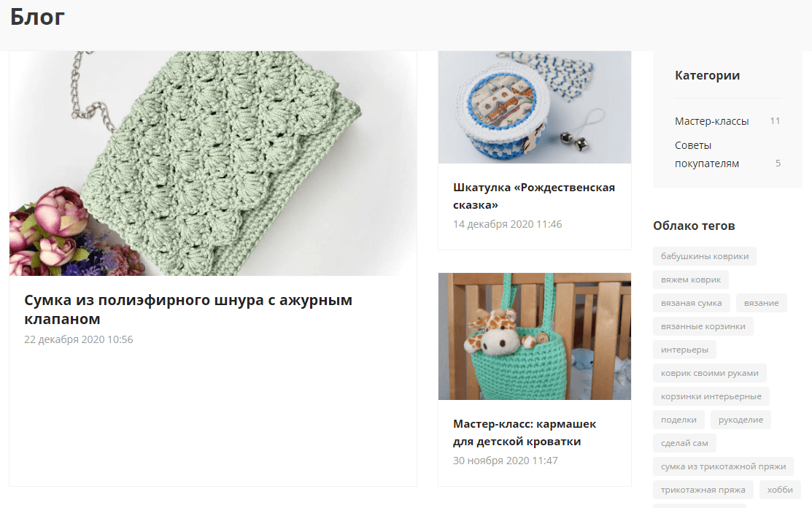This screenshot has height=508, width=812.
Task: Select the 'поделки' tag
Action: pos(679,420)
